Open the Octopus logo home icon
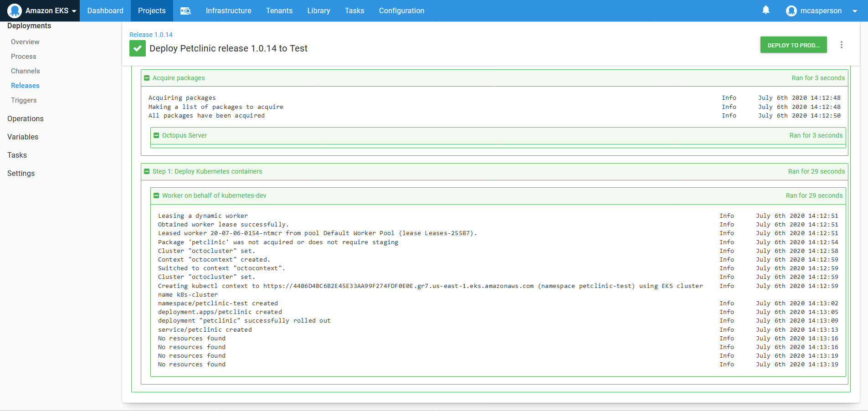Image resolution: width=868 pixels, height=411 pixels. click(14, 10)
